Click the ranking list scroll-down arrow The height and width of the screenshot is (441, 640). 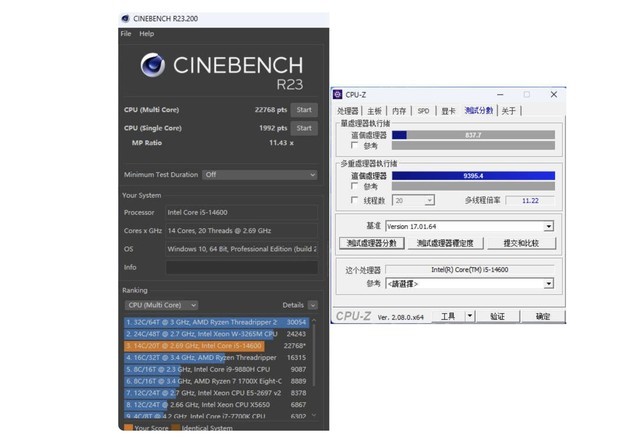[x=314, y=415]
